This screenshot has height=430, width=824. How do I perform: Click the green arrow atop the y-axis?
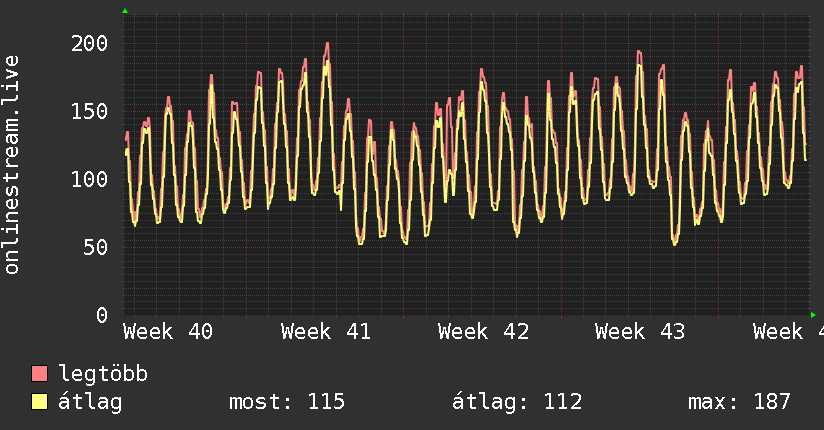(125, 11)
